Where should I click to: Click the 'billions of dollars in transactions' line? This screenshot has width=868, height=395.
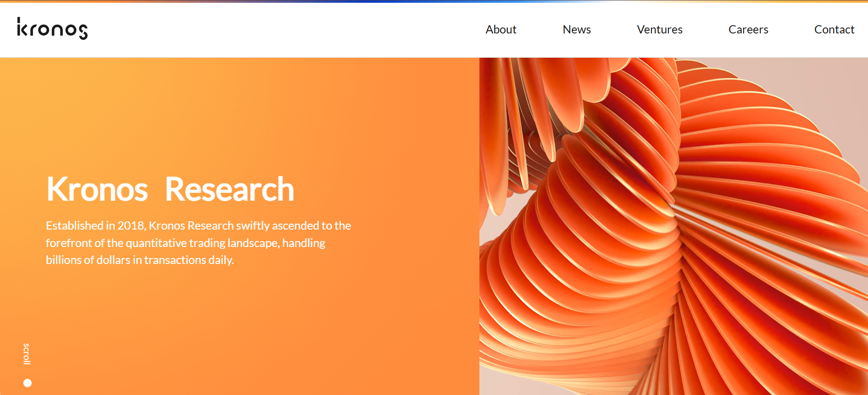140,260
